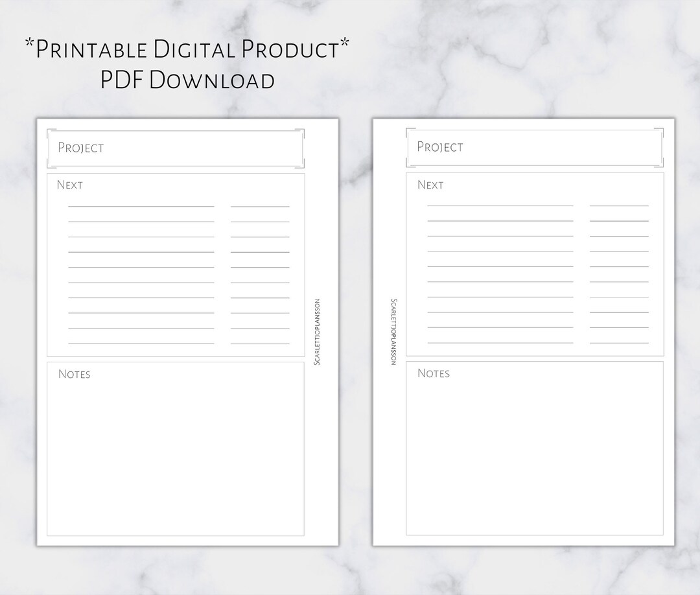Click the 'Printable Digital Product' heading text

(187, 49)
